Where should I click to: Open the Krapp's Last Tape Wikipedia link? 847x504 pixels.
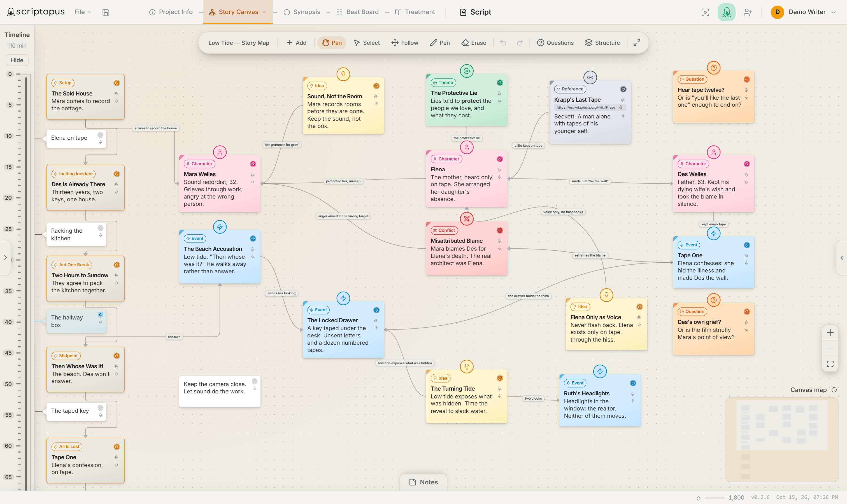[x=586, y=107]
